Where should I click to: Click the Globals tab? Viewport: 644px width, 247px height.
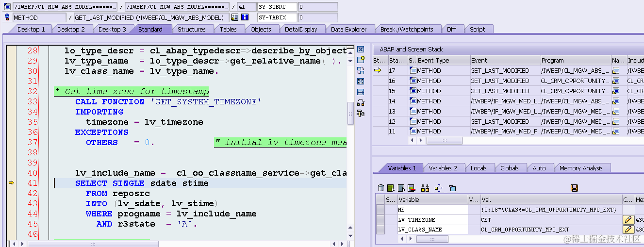510,168
